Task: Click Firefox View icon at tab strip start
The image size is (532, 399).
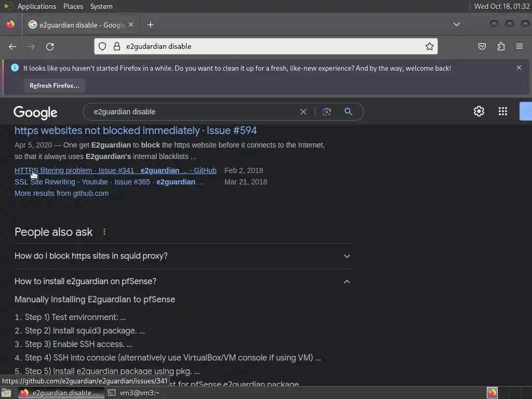Action: point(10,24)
